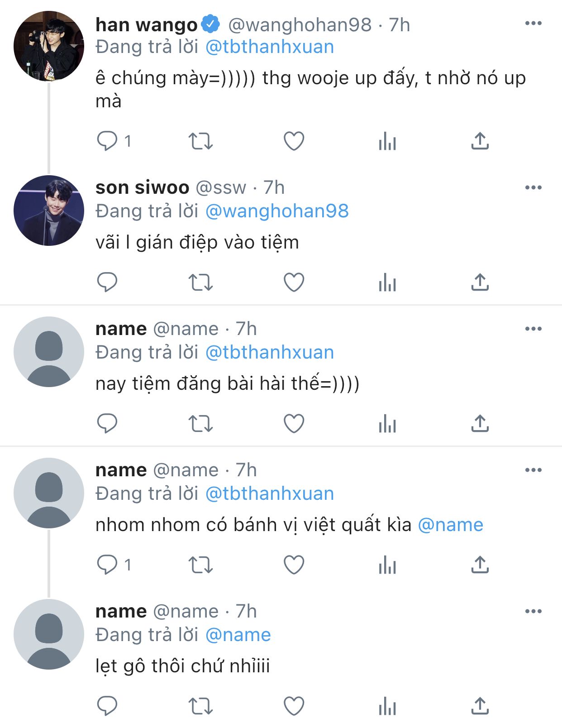This screenshot has width=562, height=728.
Task: Like the "nay tiệm đăng bài" tweet
Action: (294, 424)
